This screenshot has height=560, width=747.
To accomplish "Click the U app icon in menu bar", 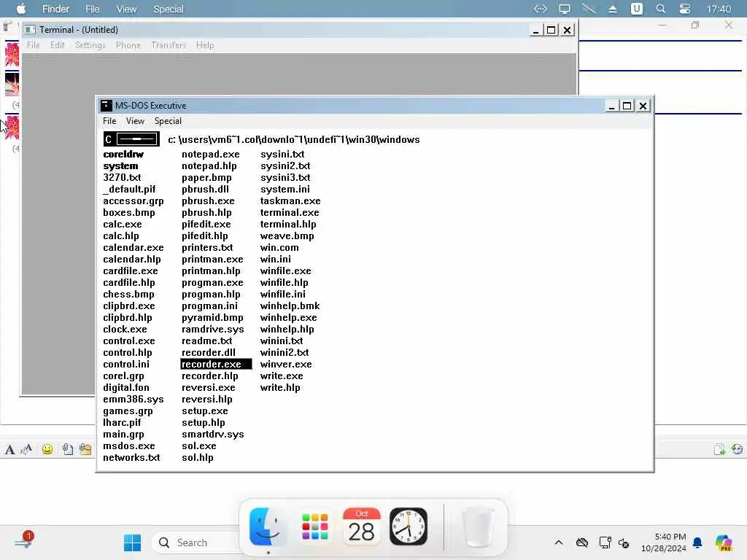I will pos(636,9).
